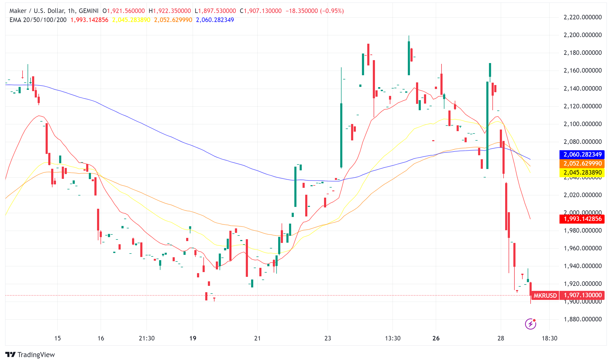Click the 21:30 time axis label
Screen dimensions: 612x364
coord(147,338)
